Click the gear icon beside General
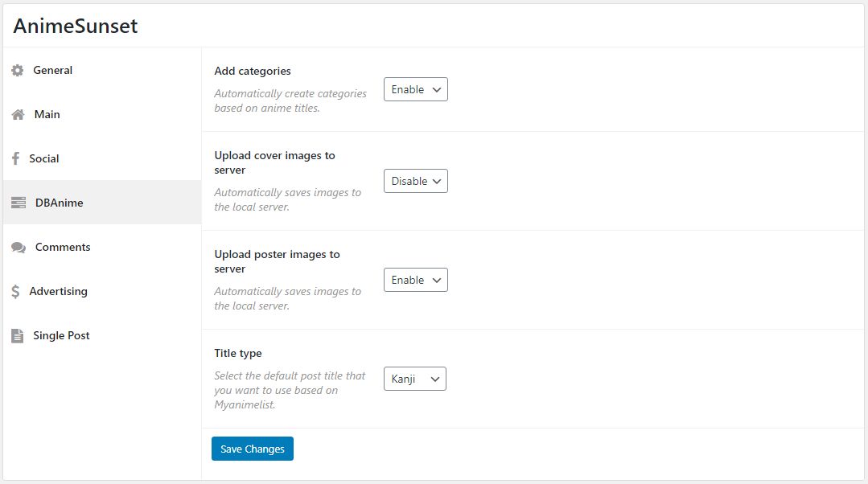868x484 pixels. point(18,71)
